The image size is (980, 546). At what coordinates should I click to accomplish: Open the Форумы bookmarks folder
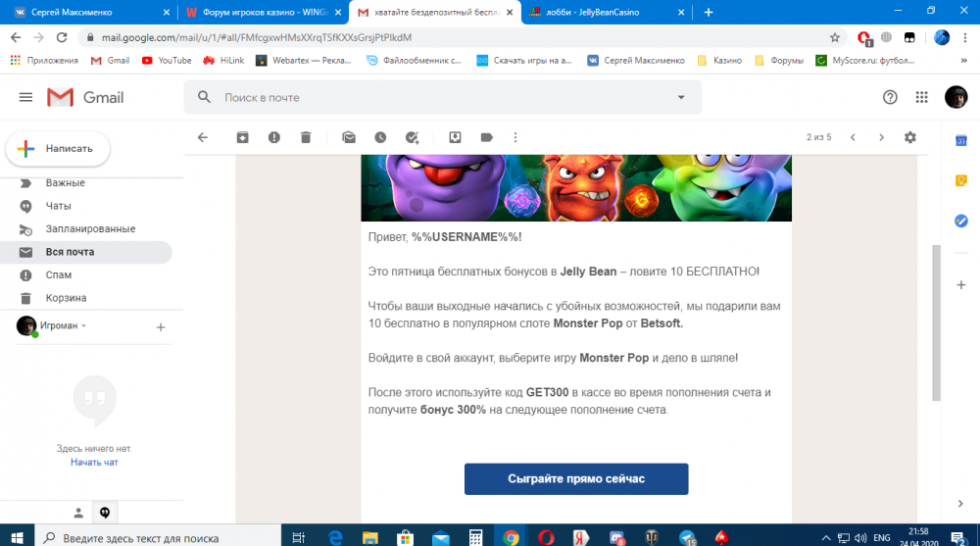[x=779, y=61]
